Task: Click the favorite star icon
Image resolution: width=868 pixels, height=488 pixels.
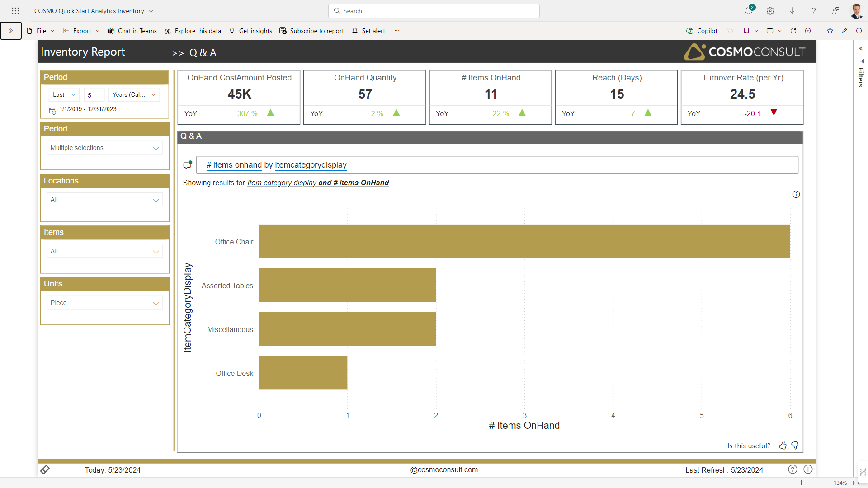Action: (830, 31)
